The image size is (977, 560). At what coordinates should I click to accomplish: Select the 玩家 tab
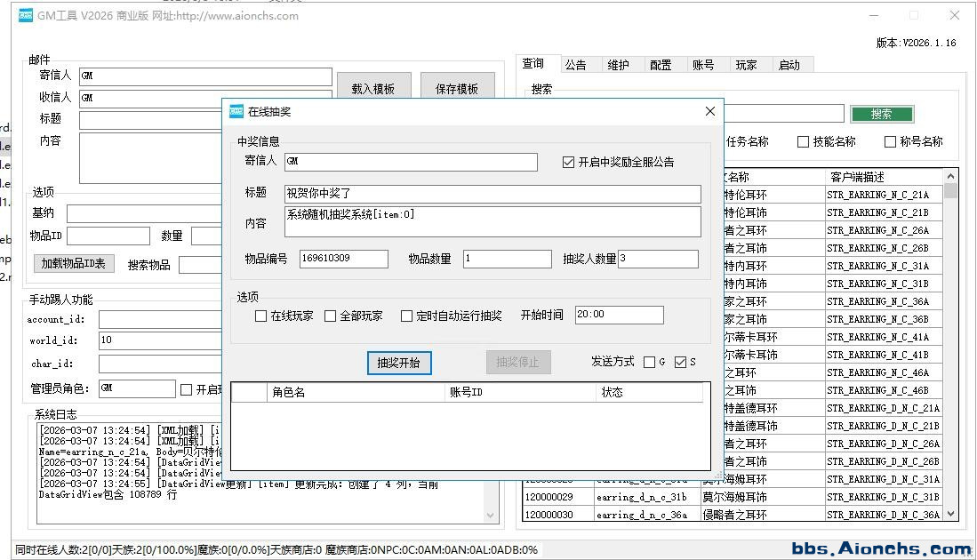(746, 65)
